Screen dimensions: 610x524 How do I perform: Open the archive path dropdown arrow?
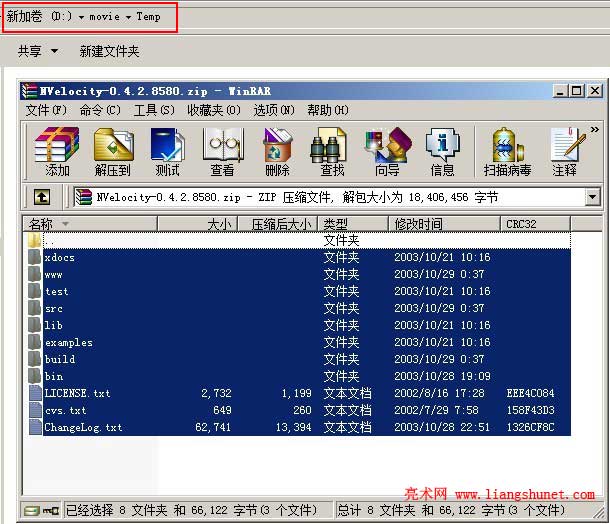coord(592,197)
